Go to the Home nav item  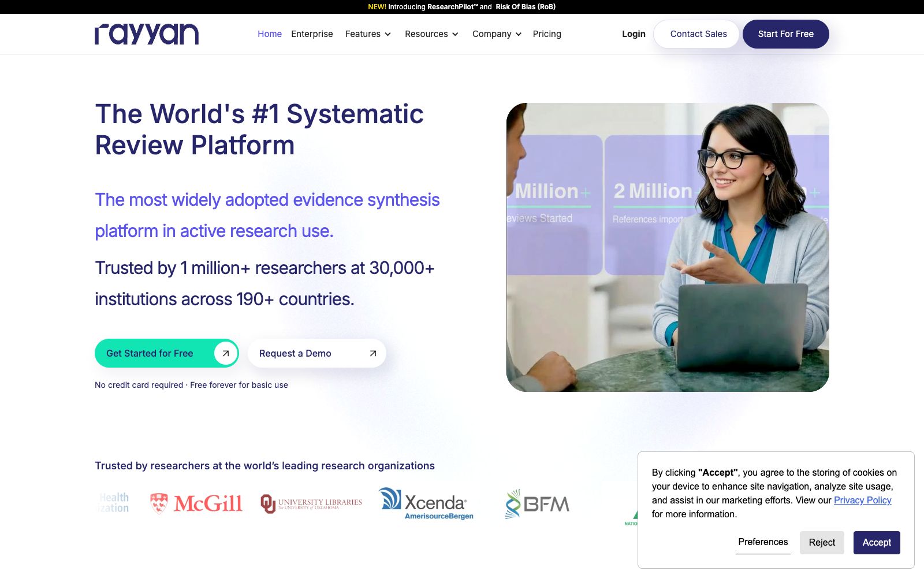pos(270,34)
